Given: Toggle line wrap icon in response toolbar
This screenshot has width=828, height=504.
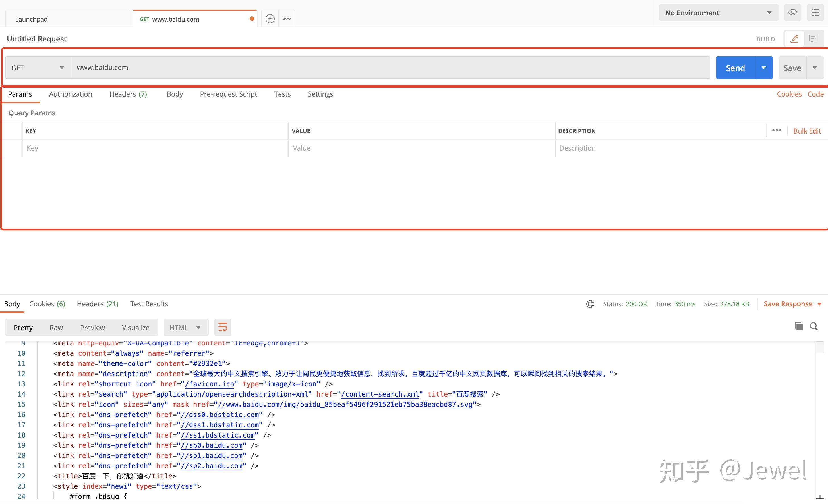Looking at the screenshot, I should coord(223,327).
